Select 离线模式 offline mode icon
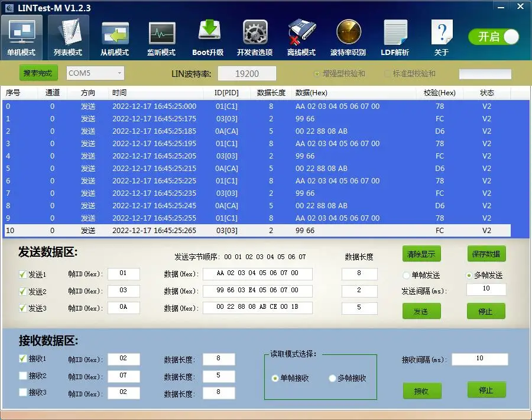 point(301,37)
